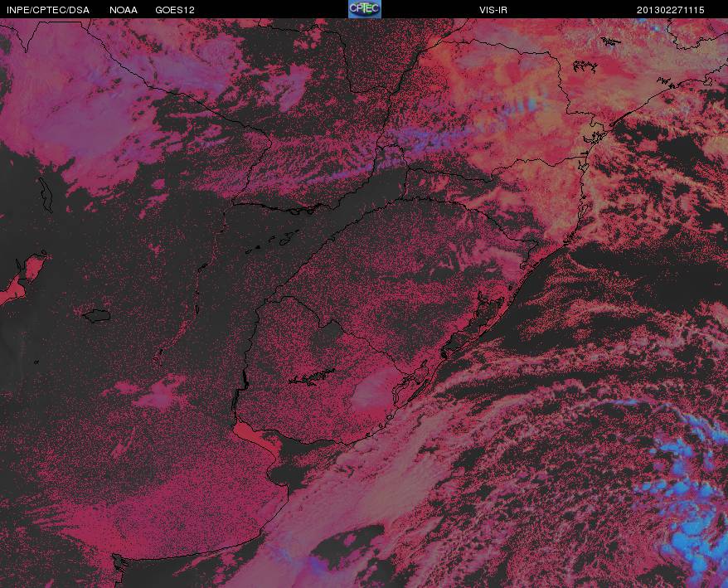
Task: Click the GOES12 satellite label
Action: click(175, 10)
